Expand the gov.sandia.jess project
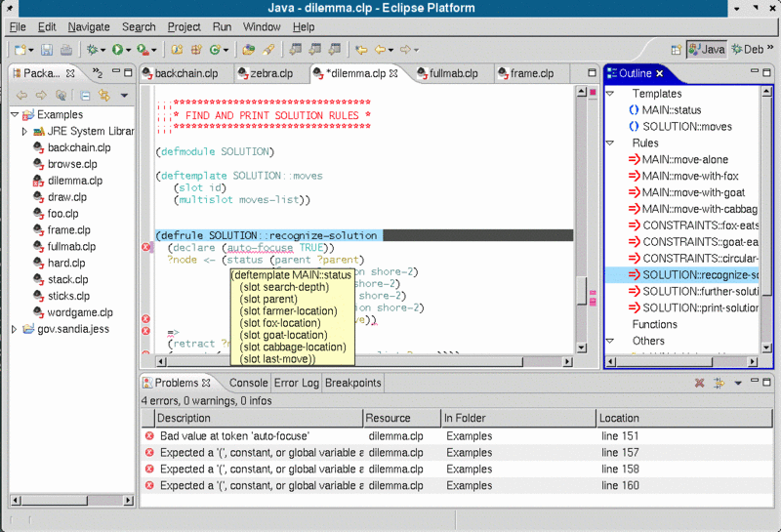Screen dimensions: 781x532 pos(15,329)
